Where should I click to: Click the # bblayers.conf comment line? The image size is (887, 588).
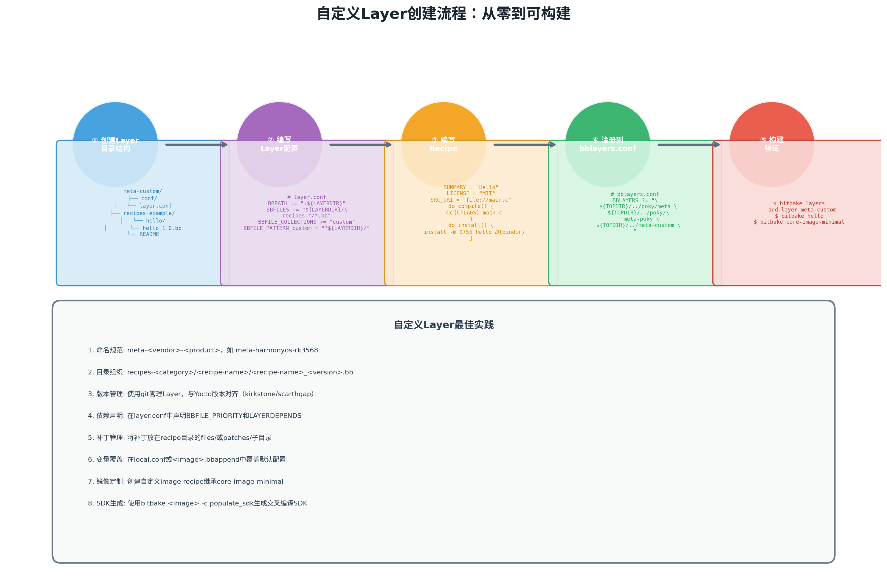(635, 194)
